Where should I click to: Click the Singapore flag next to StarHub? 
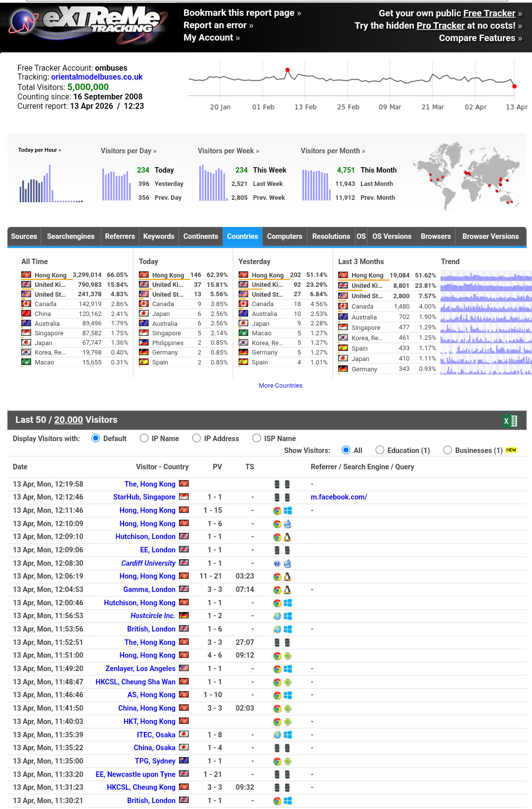[x=184, y=496]
